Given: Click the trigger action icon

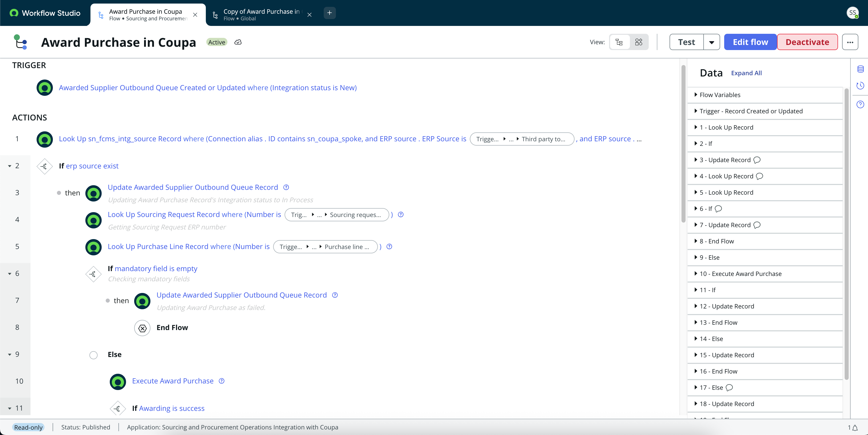Looking at the screenshot, I should (x=44, y=88).
